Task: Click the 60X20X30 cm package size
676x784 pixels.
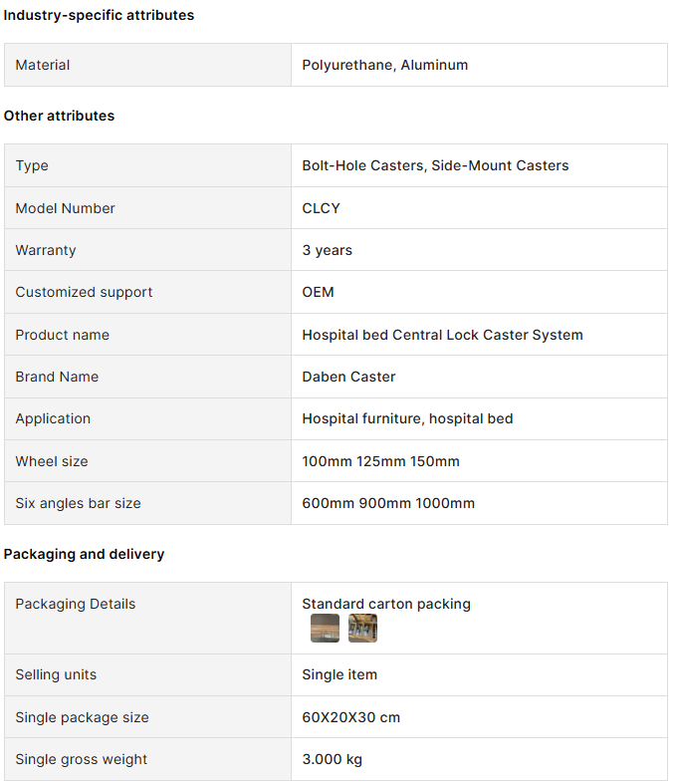Action: tap(350, 717)
